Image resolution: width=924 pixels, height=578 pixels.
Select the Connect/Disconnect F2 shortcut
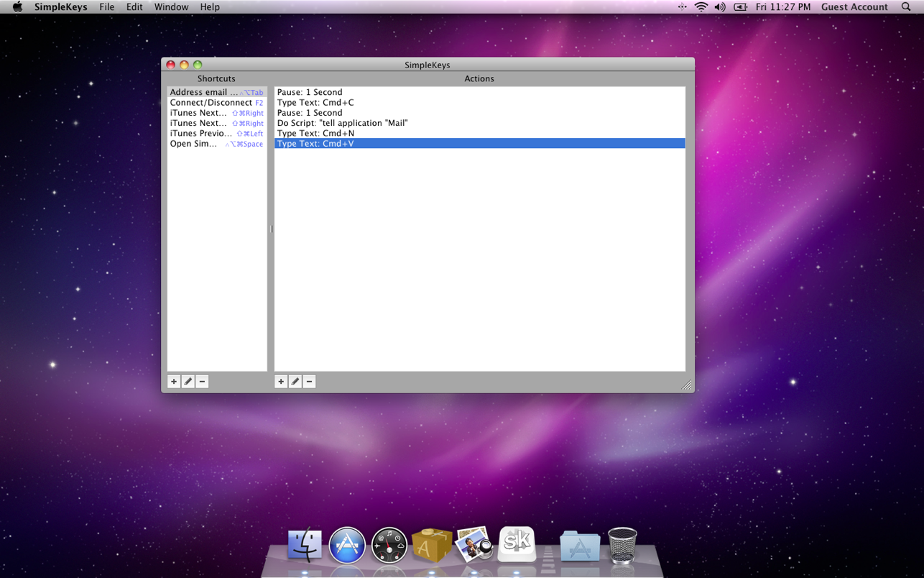click(x=216, y=103)
